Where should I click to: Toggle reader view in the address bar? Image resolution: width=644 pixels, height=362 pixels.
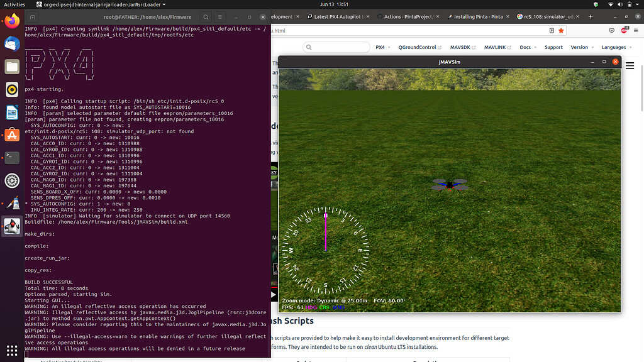(550, 30)
